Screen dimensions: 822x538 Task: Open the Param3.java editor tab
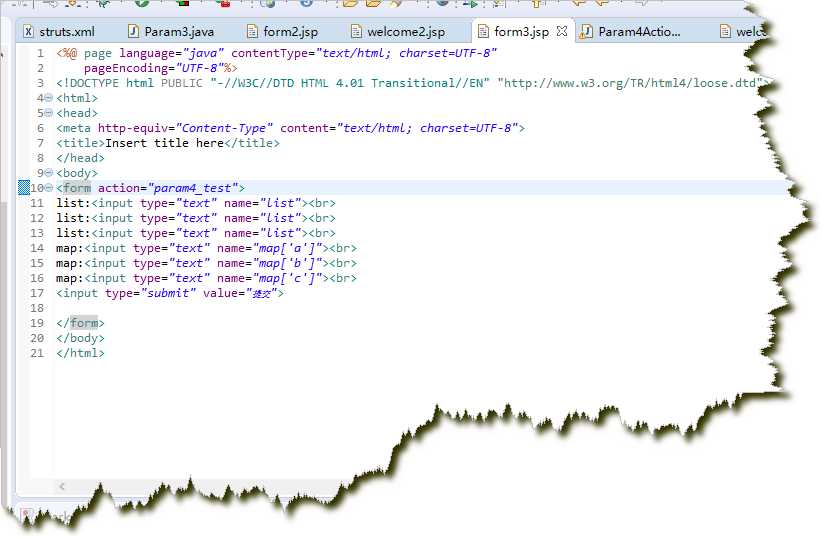171,31
